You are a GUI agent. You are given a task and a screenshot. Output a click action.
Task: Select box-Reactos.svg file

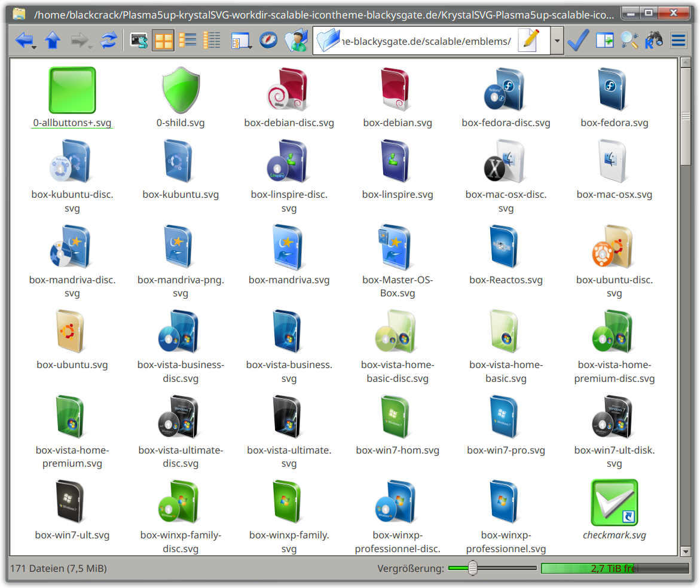click(x=506, y=255)
